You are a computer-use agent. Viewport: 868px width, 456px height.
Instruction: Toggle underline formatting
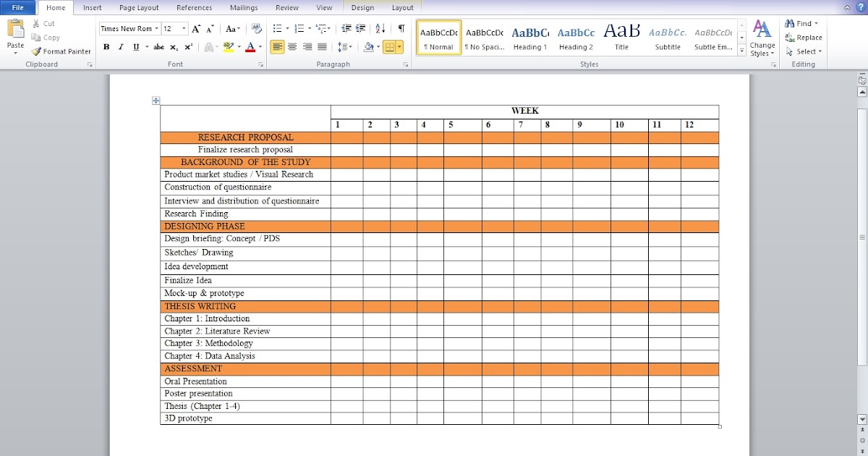[135, 47]
